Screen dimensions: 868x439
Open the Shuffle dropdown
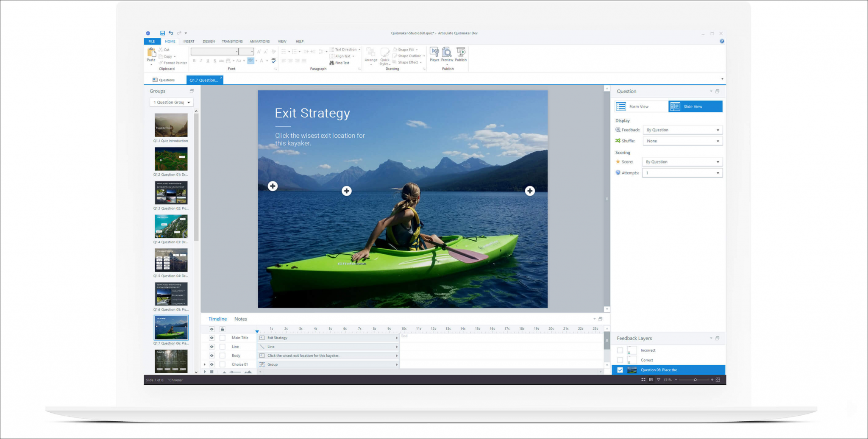tap(682, 141)
